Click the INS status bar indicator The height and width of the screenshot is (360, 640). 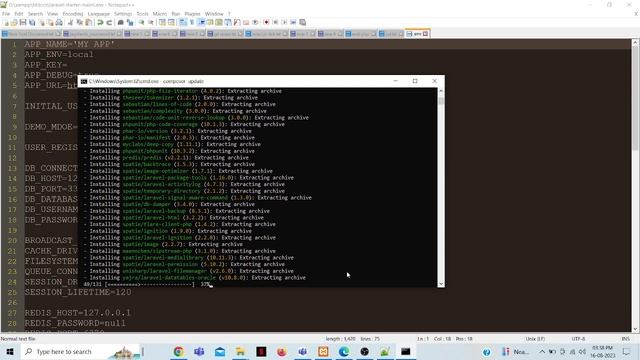tap(625, 339)
